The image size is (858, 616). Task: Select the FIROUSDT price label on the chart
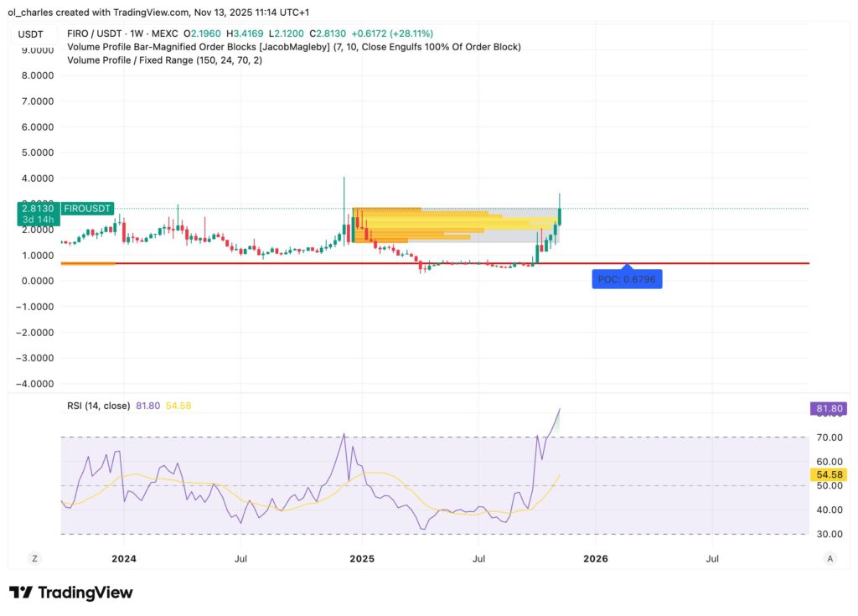tap(87, 208)
